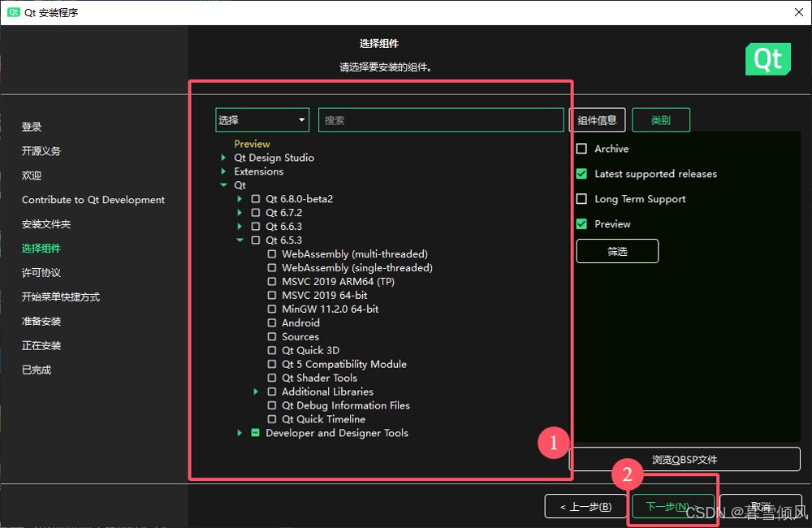The image size is (812, 528).
Task: Uncheck Latest supported releases checkbox
Action: [581, 174]
